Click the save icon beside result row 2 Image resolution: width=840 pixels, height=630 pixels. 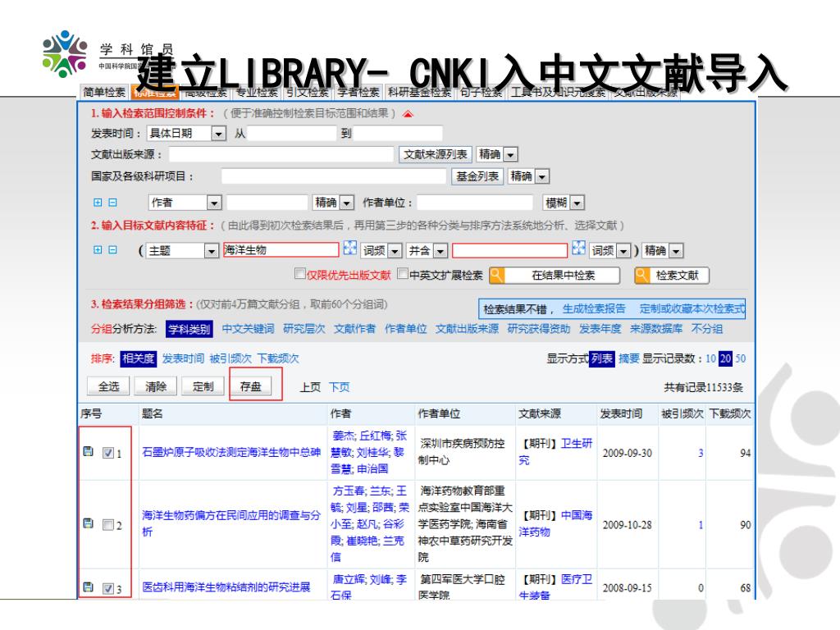[x=89, y=523]
